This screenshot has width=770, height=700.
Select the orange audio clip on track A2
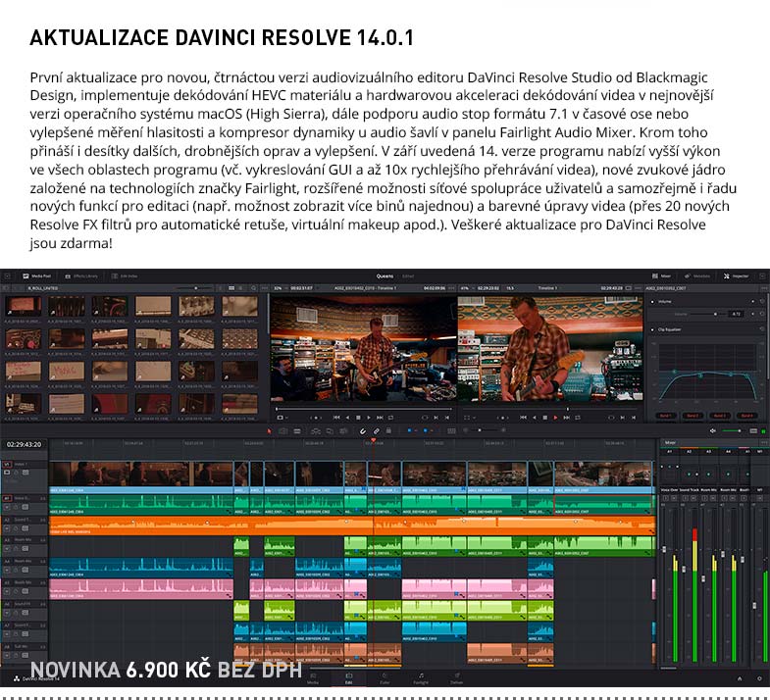[x=352, y=525]
